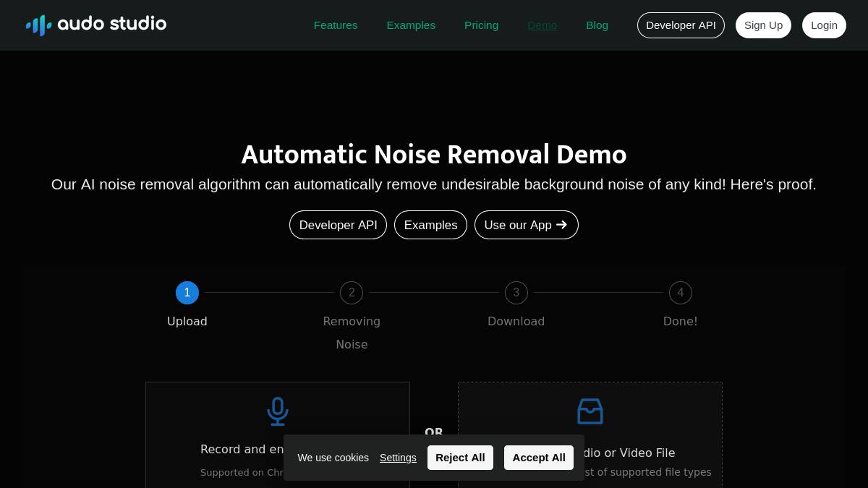Click Examples button under the headline
This screenshot has height=488, width=868.
point(430,225)
